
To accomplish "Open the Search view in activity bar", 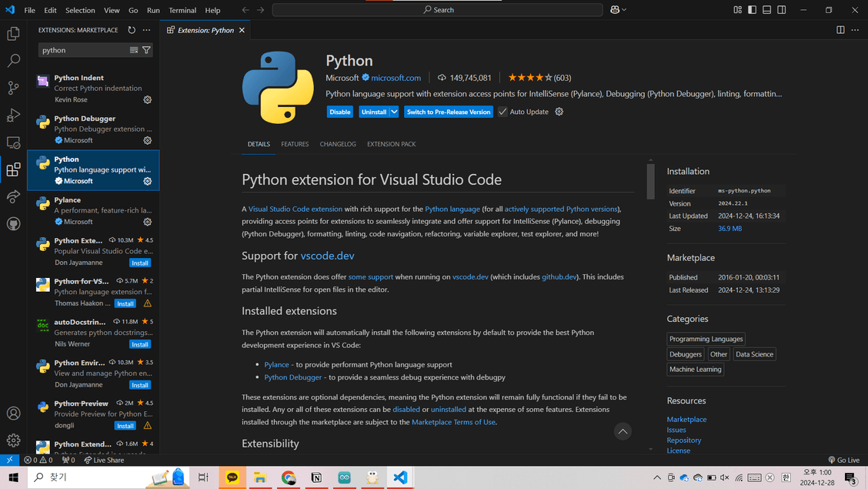I will (x=13, y=60).
